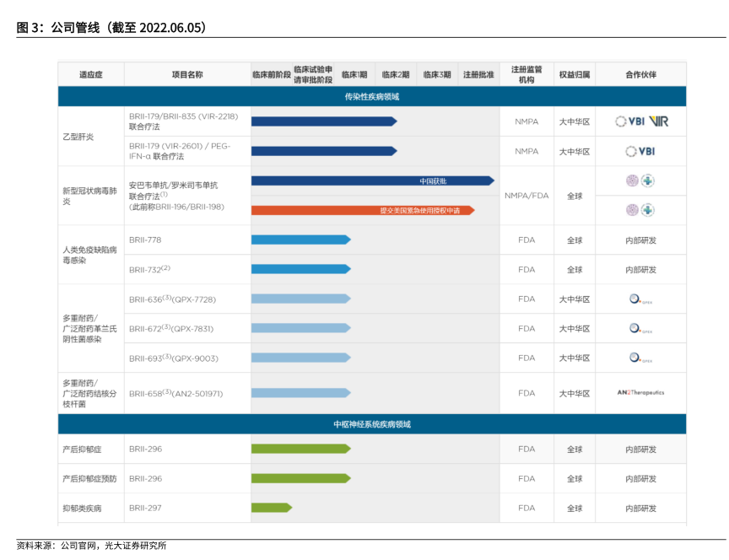Select the 传染性疾病领域 section header

tap(371, 96)
